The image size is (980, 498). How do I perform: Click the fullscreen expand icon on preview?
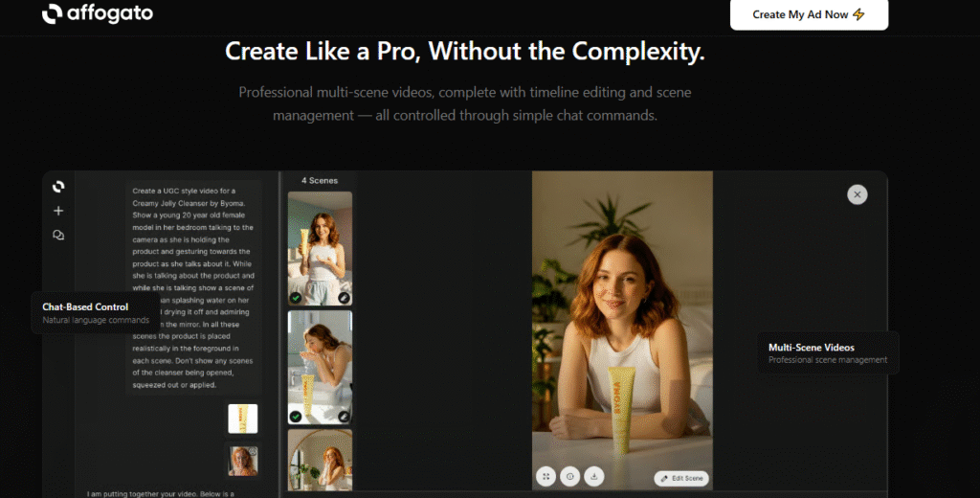(546, 476)
